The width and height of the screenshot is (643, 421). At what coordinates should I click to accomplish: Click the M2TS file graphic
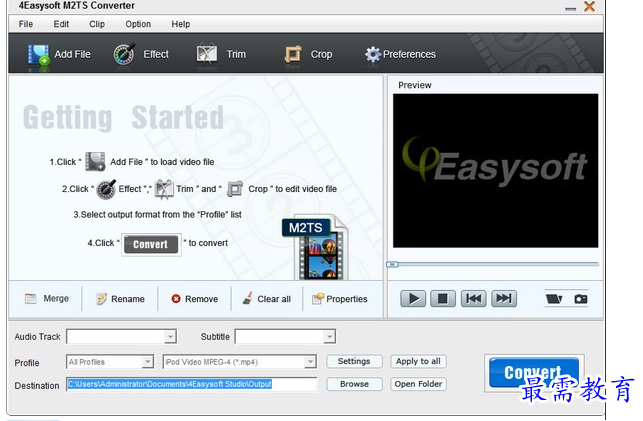coord(315,248)
